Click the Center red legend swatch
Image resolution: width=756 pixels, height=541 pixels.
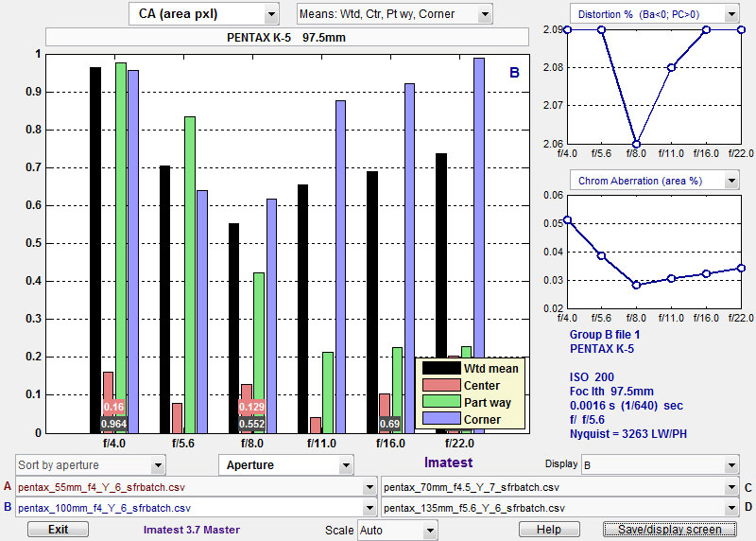tap(441, 385)
